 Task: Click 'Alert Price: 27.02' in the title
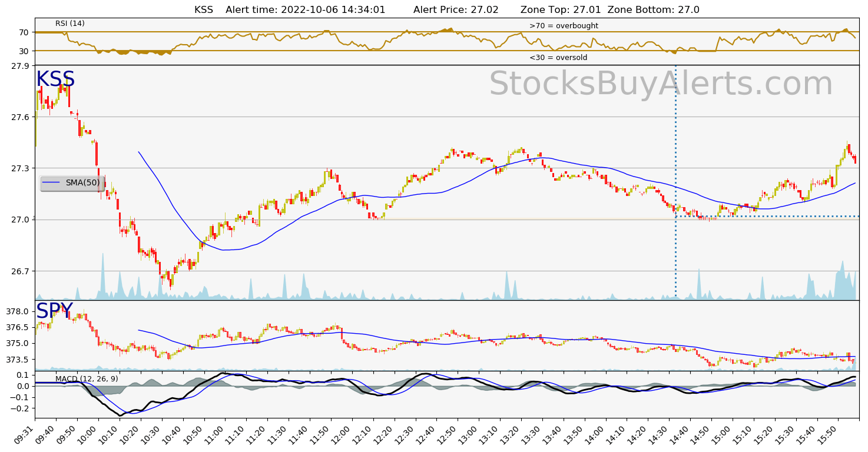click(456, 10)
